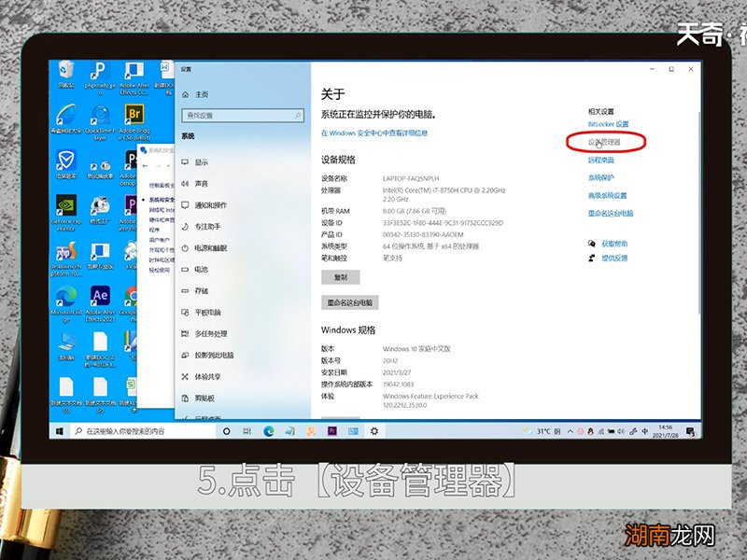The height and width of the screenshot is (560, 747).
Task: Open Microsoft Edge from the taskbar
Action: click(268, 431)
